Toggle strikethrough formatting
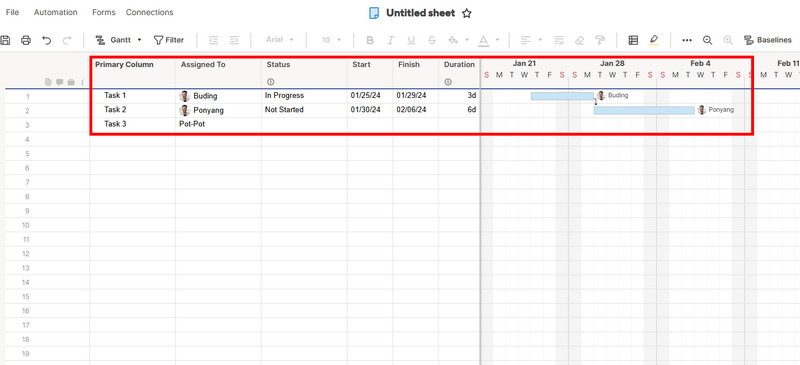Screen dimensions: 800x365 pyautogui.click(x=432, y=40)
